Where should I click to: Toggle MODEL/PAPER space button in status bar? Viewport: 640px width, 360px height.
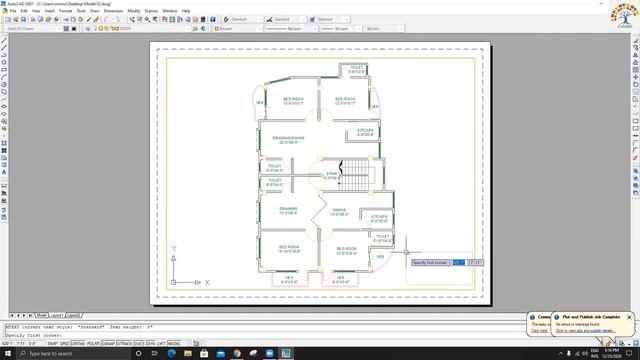click(174, 344)
